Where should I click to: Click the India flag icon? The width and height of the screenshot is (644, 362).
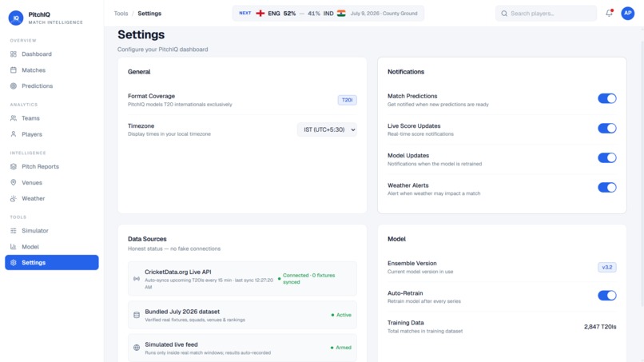click(x=341, y=14)
